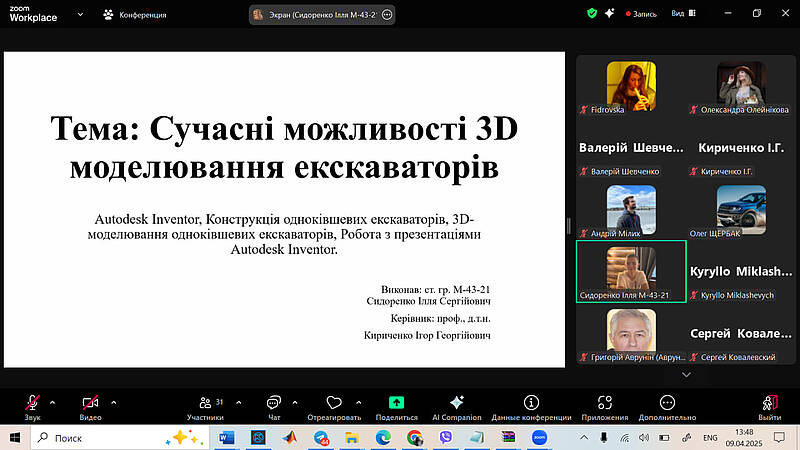Open File Explorer from the taskbar
The image size is (800, 450).
point(352,438)
